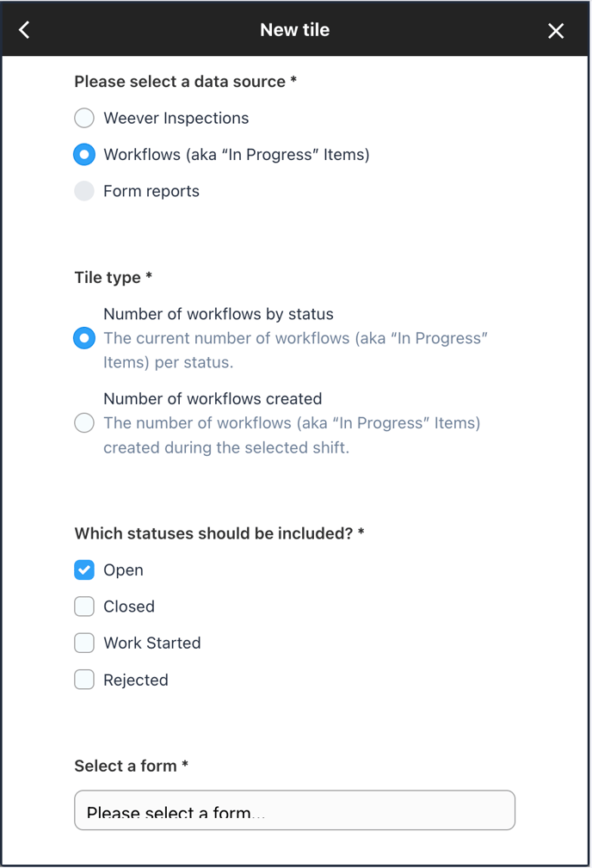Click the "New tile" header title
The height and width of the screenshot is (868, 592).
click(294, 30)
